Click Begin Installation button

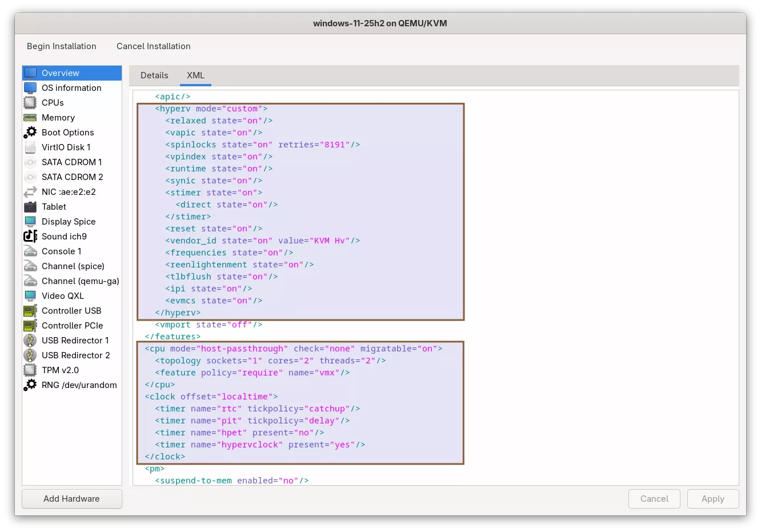point(62,46)
